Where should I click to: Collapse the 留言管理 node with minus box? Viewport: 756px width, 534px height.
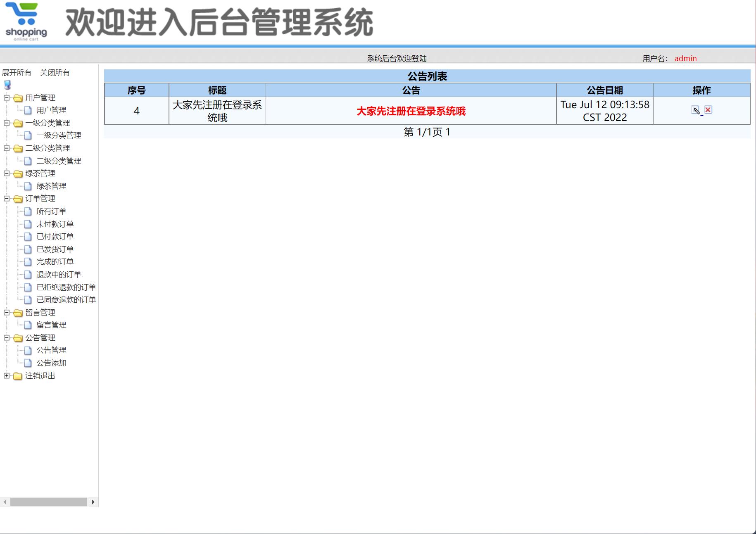(x=6, y=313)
